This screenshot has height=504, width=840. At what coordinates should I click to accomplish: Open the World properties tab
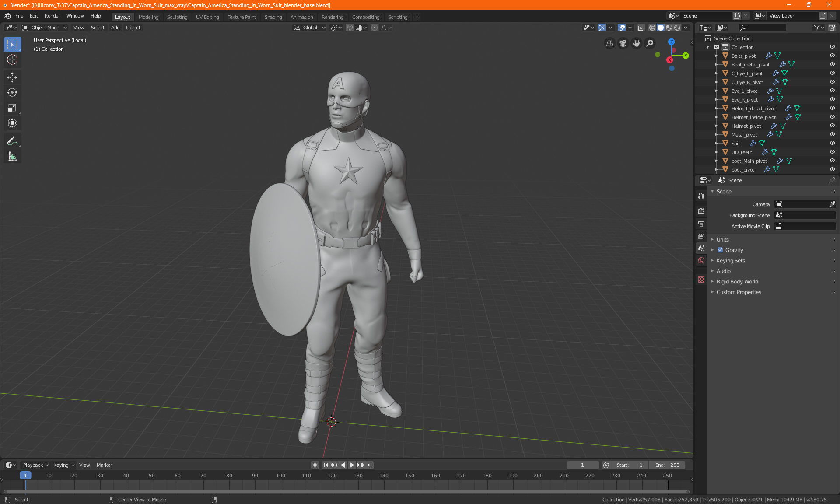point(701,260)
